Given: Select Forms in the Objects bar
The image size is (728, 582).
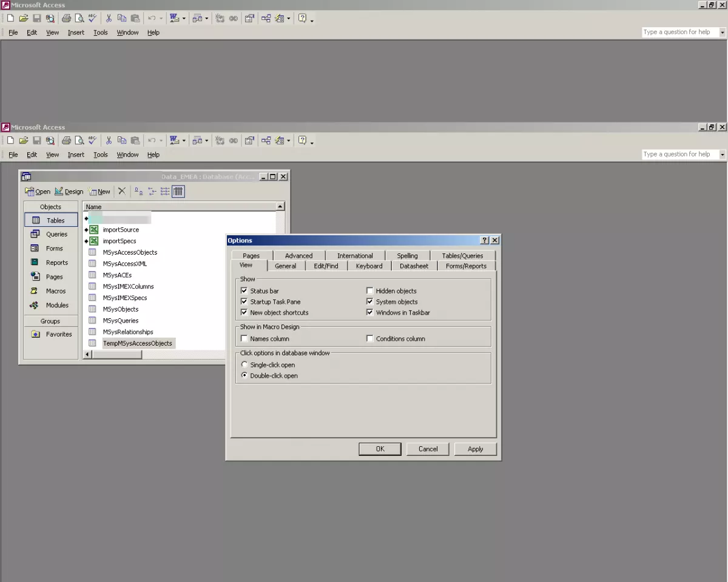Looking at the screenshot, I should coord(51,249).
